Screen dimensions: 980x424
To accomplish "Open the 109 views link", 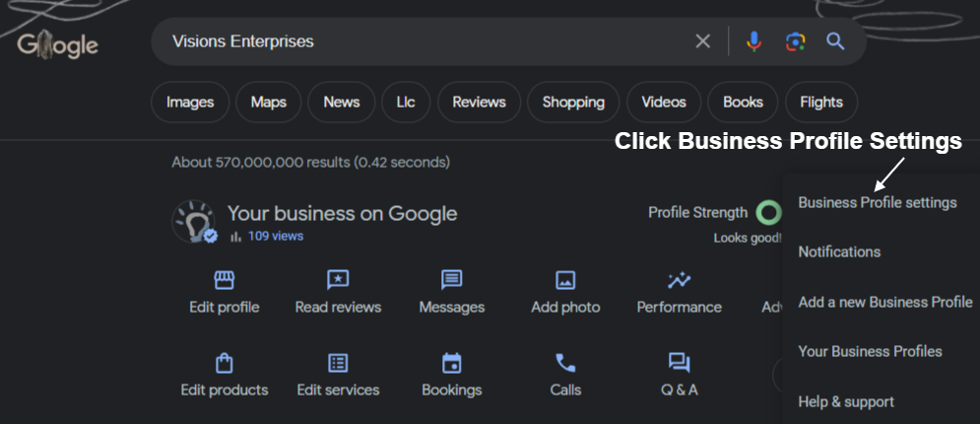I will 276,237.
